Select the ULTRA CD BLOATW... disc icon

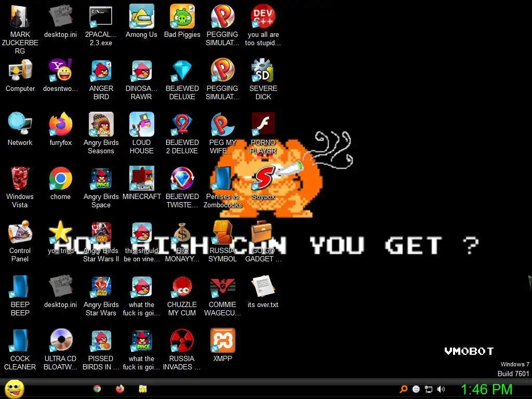click(x=61, y=340)
